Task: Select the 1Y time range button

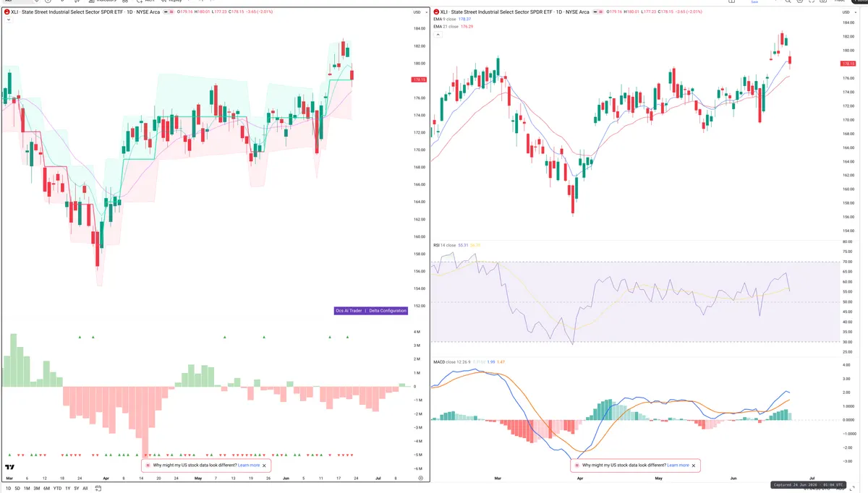Action: (68, 489)
